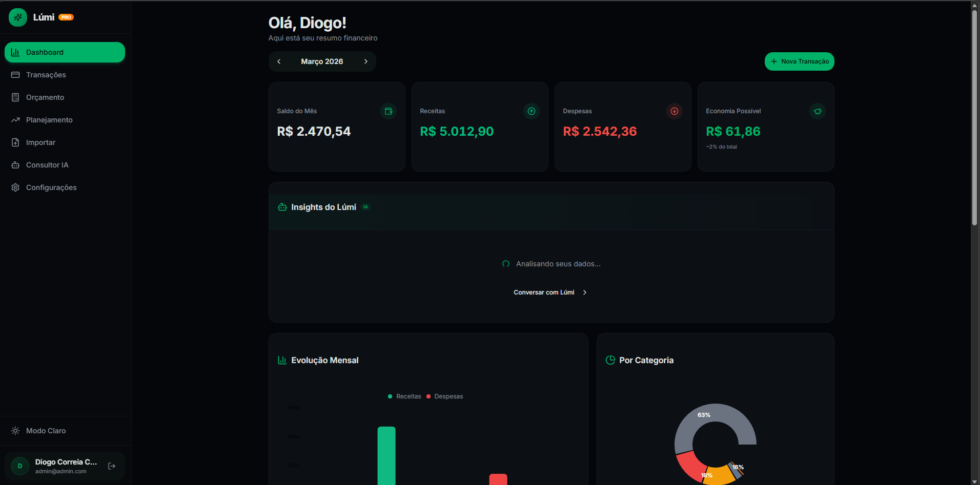The width and height of the screenshot is (980, 485).
Task: Go to next month with right chevron
Action: (x=366, y=61)
